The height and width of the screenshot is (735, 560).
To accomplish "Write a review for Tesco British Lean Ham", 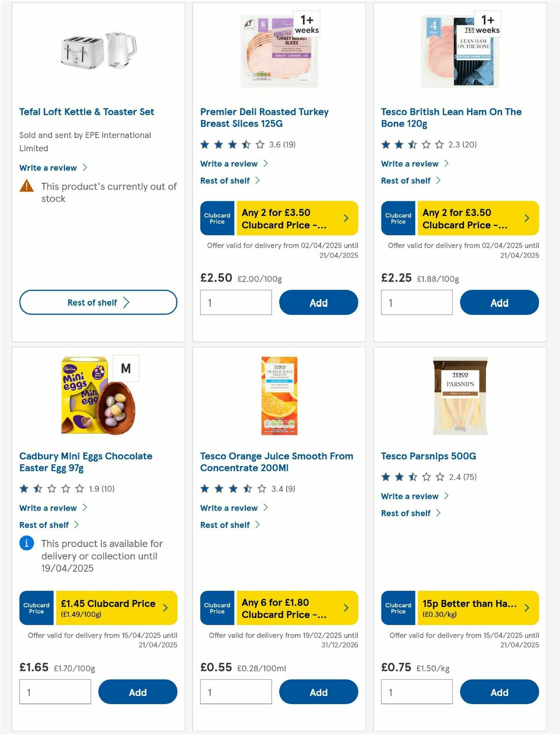I will 409,163.
